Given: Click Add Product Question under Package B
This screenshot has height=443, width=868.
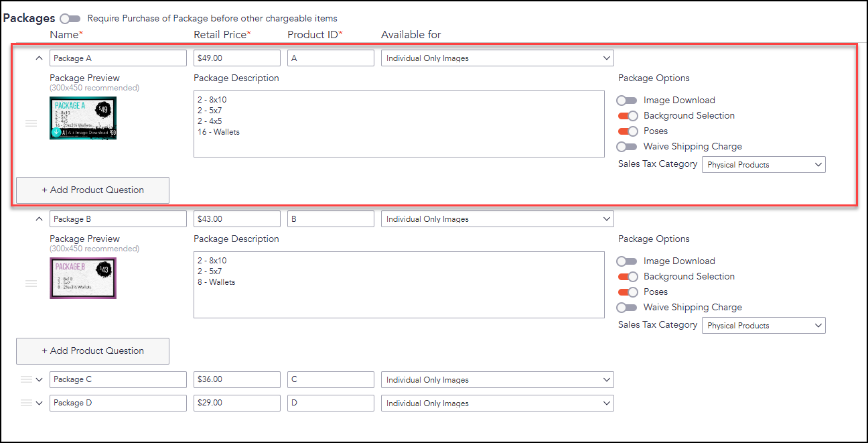Looking at the screenshot, I should coord(92,351).
